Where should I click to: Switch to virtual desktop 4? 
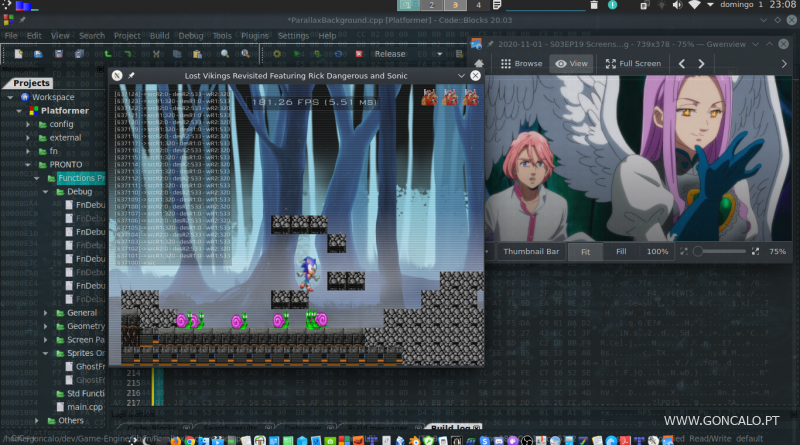click(478, 5)
